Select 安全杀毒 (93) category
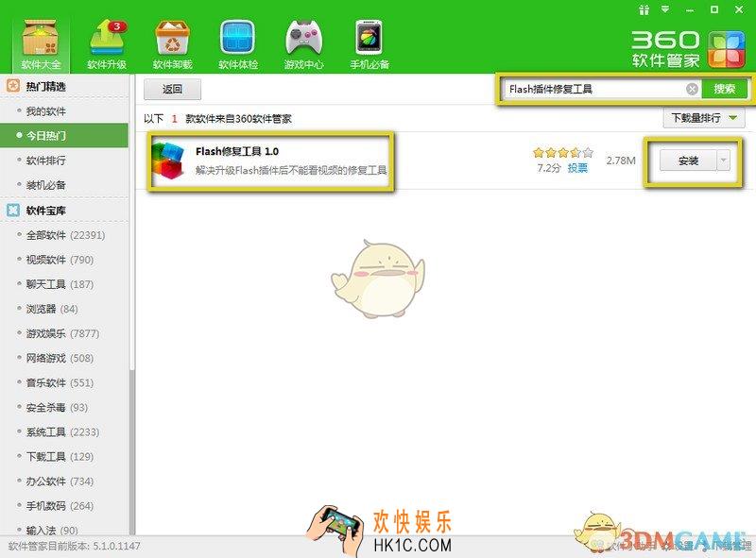This screenshot has height=558, width=756. (x=64, y=407)
